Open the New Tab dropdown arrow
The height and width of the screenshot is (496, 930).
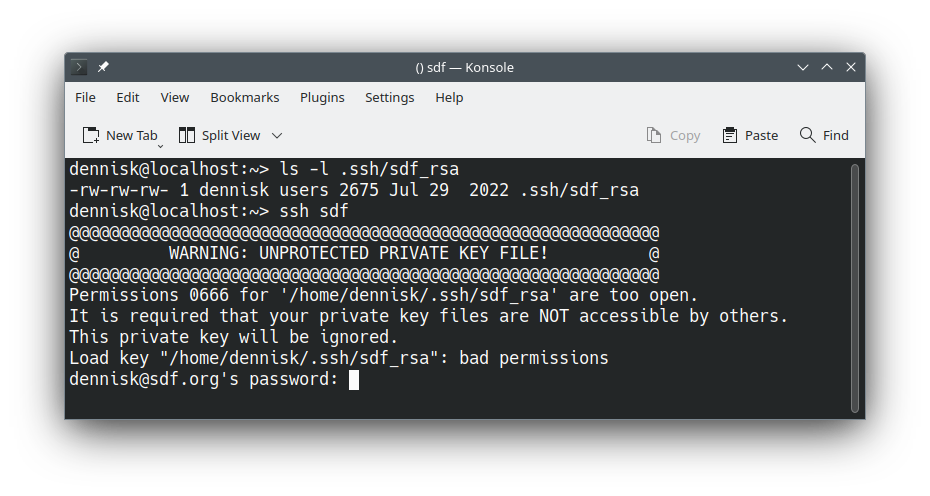[160, 145]
